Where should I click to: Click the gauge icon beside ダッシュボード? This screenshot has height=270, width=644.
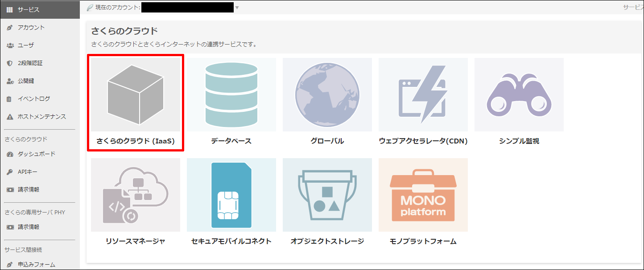[x=10, y=154]
